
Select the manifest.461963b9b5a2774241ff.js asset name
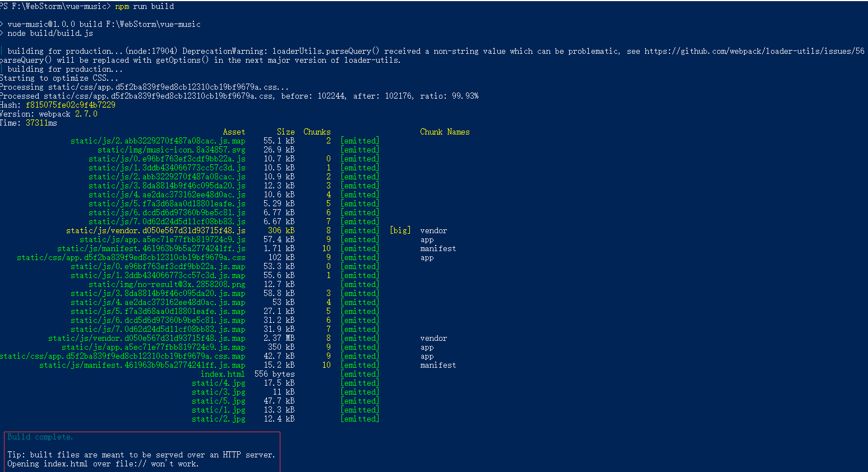tap(151, 248)
